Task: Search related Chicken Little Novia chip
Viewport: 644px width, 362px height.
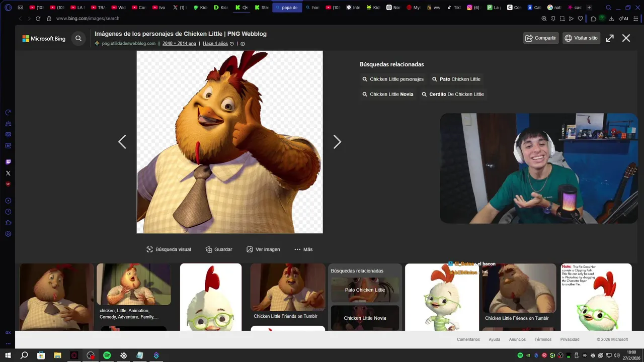Action: point(388,94)
